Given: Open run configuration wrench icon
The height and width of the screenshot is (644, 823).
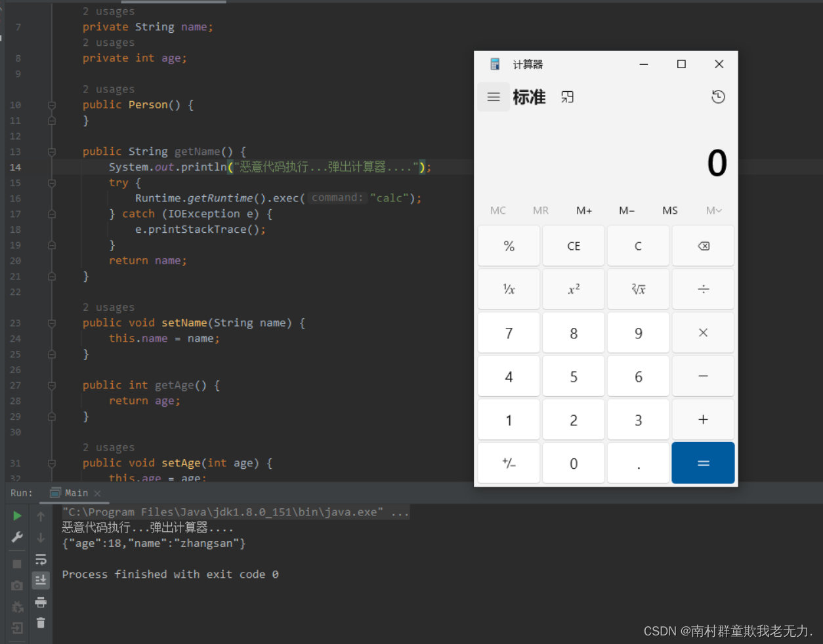Looking at the screenshot, I should 17,537.
